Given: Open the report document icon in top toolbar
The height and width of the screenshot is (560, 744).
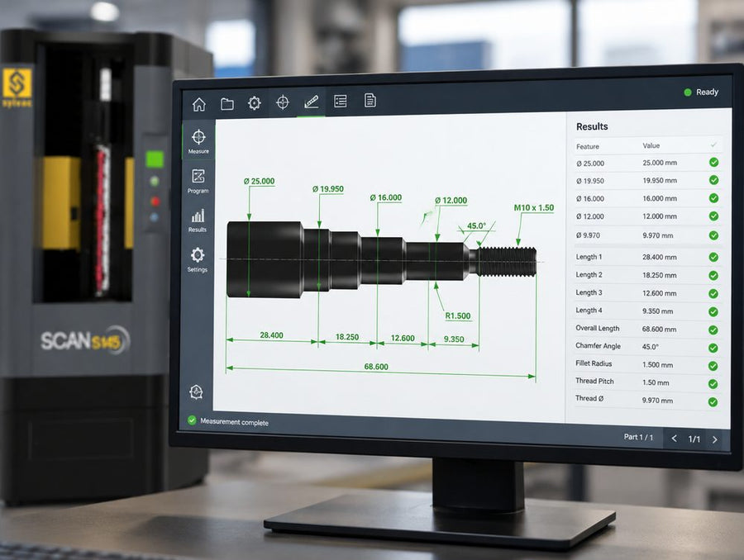Looking at the screenshot, I should click(x=370, y=100).
